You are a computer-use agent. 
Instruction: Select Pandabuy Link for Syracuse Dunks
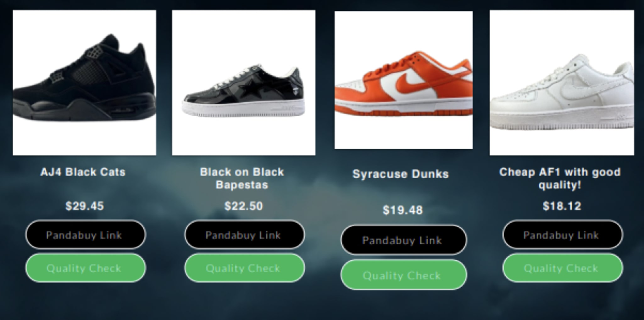tap(404, 240)
